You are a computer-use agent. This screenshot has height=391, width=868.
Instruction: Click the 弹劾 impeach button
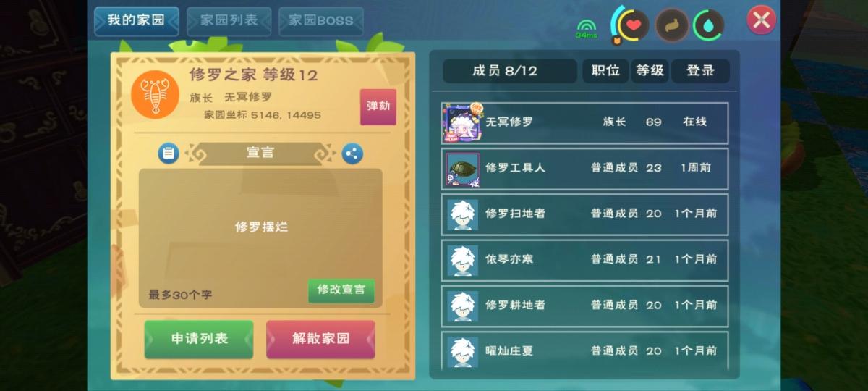(378, 106)
